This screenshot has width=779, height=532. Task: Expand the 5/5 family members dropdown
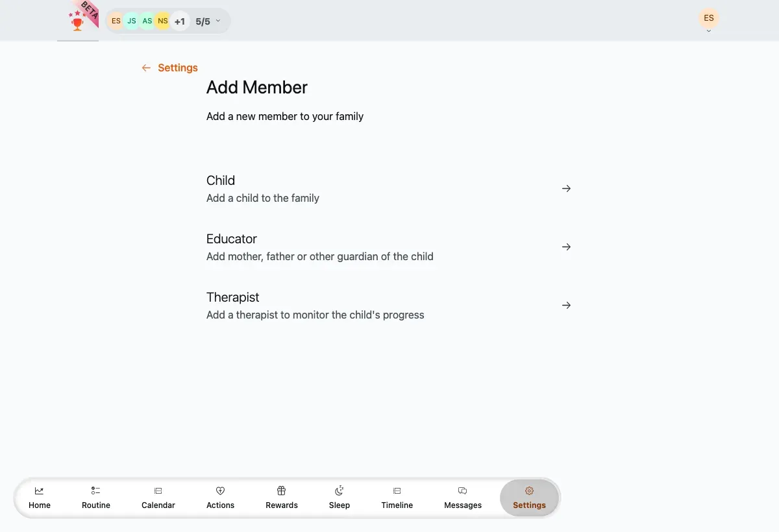pos(208,21)
